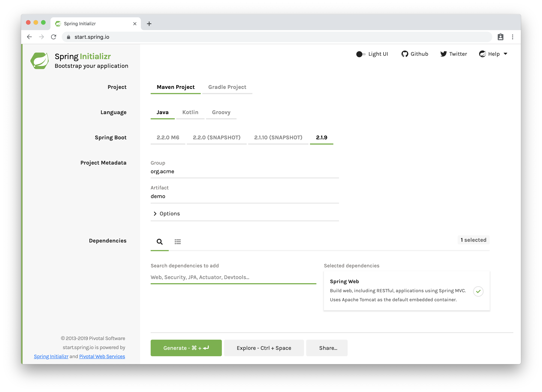Open the Github link

pyautogui.click(x=415, y=54)
